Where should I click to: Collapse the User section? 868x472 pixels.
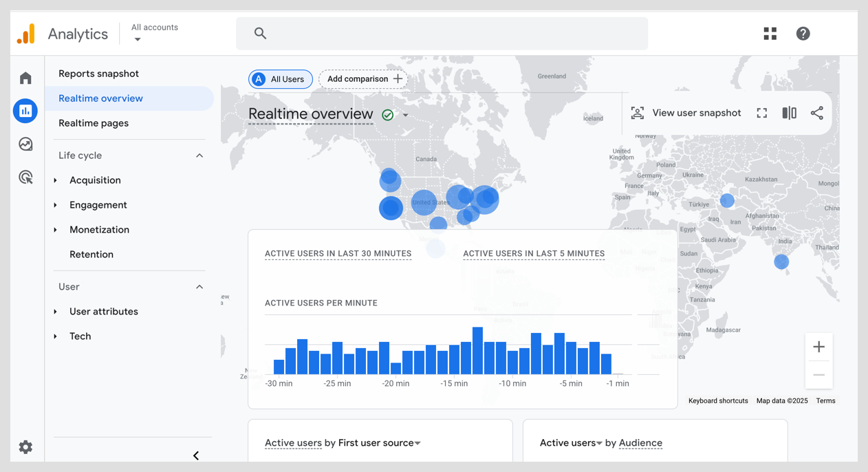(x=199, y=287)
